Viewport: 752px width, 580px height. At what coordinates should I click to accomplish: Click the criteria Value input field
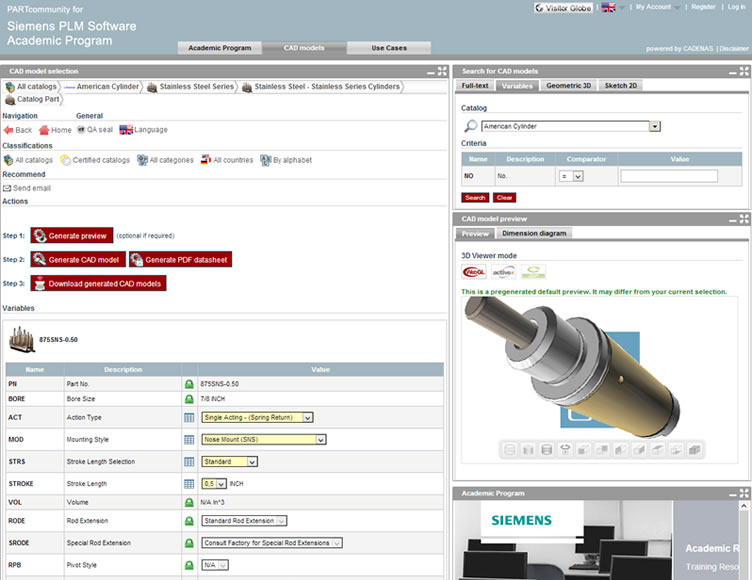tap(669, 176)
